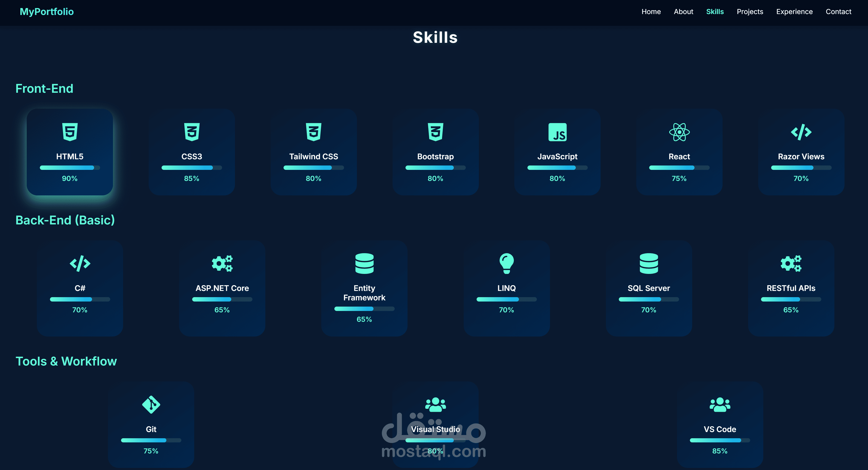Click the React atom icon
This screenshot has width=868, height=470.
click(679, 132)
